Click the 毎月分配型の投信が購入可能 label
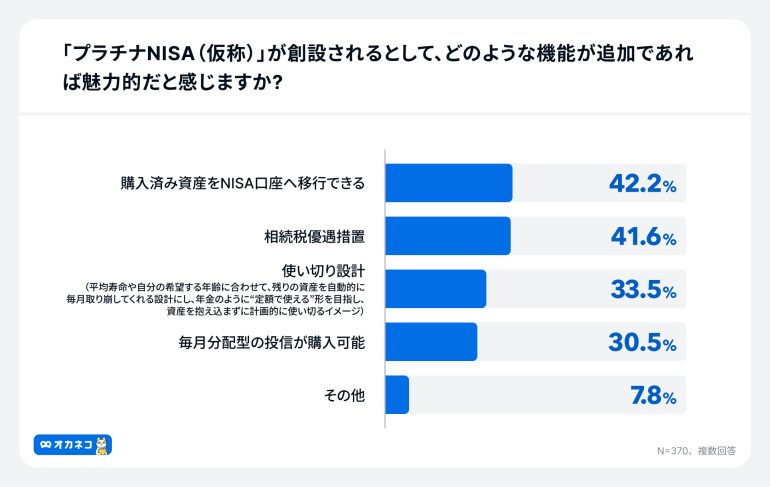 [272, 343]
